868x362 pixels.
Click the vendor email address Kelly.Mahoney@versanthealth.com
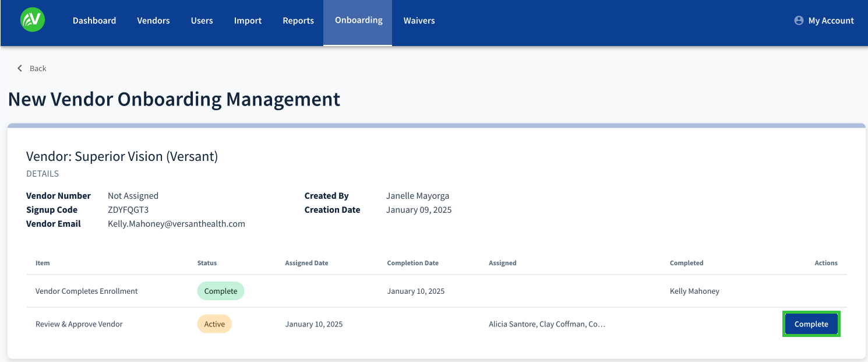pyautogui.click(x=176, y=224)
